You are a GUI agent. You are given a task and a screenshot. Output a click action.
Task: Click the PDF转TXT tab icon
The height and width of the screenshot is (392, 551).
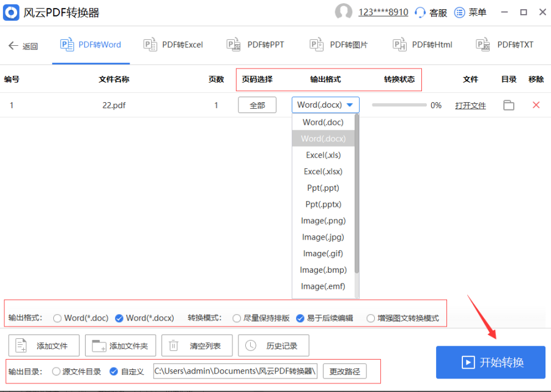pos(483,45)
